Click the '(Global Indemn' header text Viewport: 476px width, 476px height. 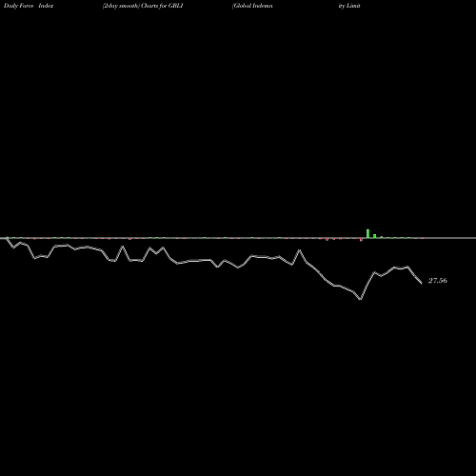252,6
